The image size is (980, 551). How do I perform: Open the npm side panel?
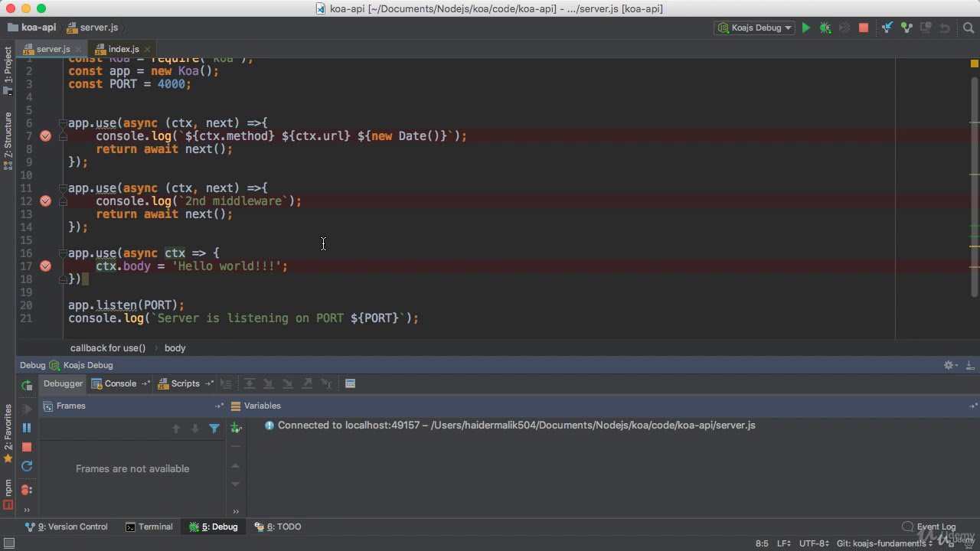pos(8,494)
